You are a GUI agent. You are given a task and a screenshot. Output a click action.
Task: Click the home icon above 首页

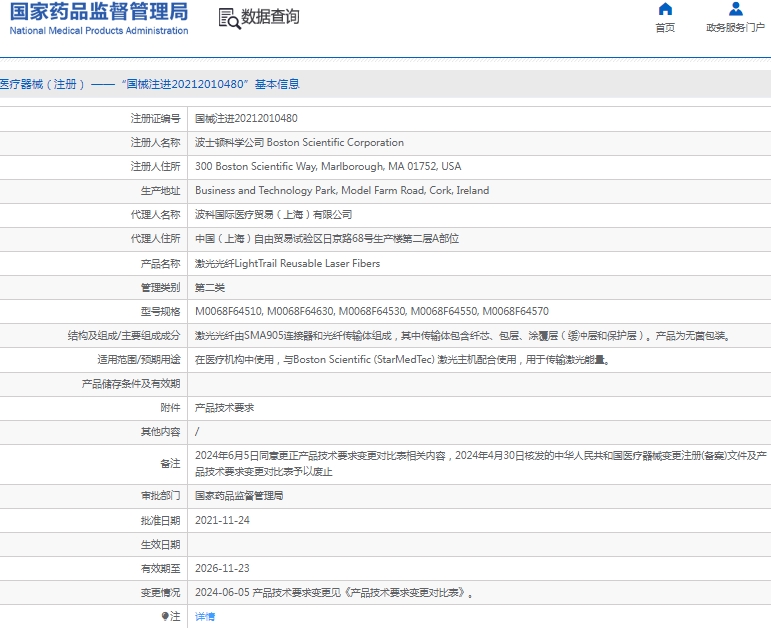665,9
